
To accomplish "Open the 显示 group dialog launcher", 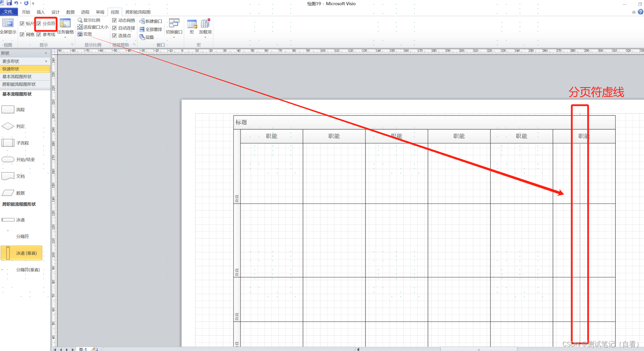I will [x=72, y=44].
